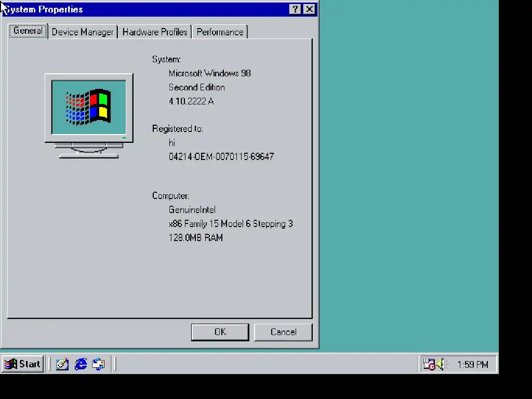The height and width of the screenshot is (399, 532).
Task: Switch to the General tab
Action: 28,31
